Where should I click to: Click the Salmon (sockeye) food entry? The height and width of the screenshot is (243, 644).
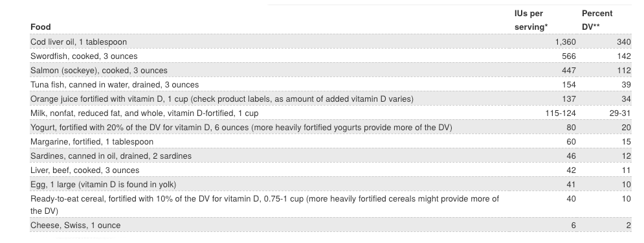[x=99, y=71]
